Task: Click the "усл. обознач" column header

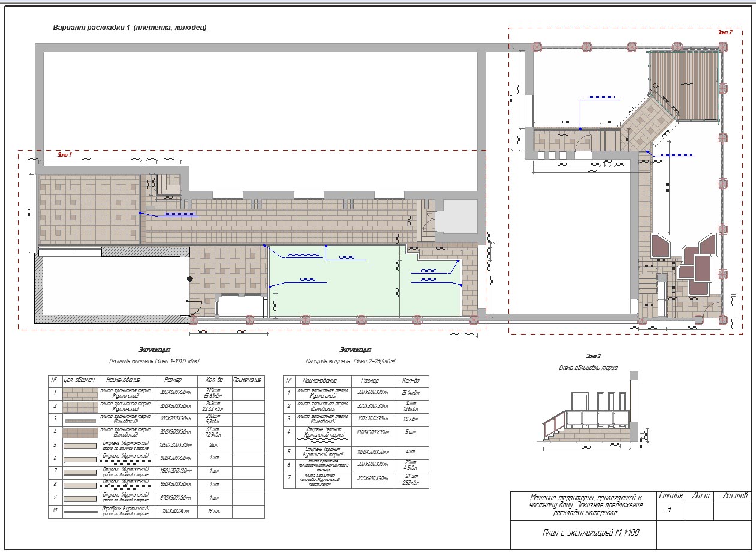Action: 79,380
